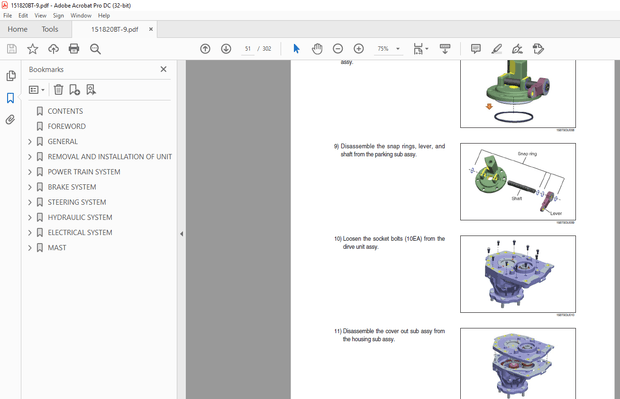620x399 pixels.
Task: Open the Window menu
Action: (x=81, y=15)
